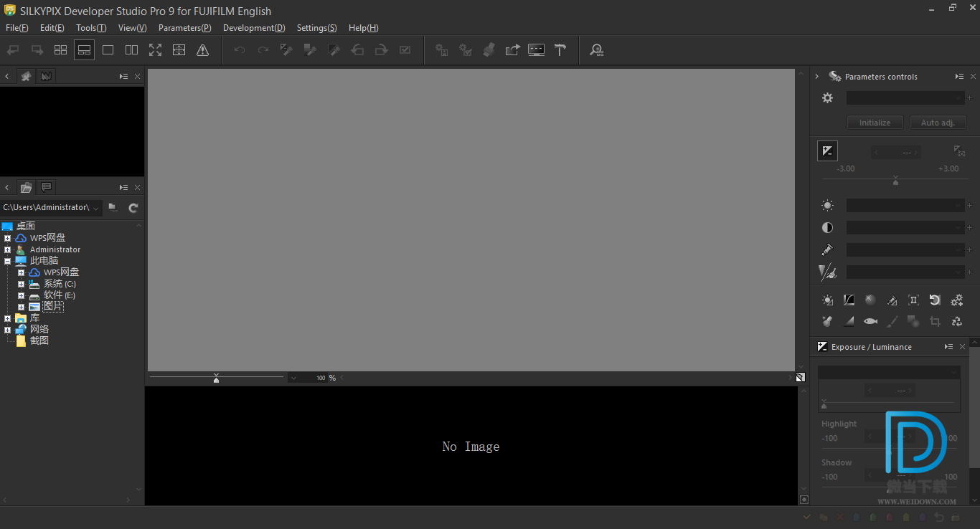Expand the 软件 (E:) drive node
The image size is (980, 529).
click(x=21, y=295)
